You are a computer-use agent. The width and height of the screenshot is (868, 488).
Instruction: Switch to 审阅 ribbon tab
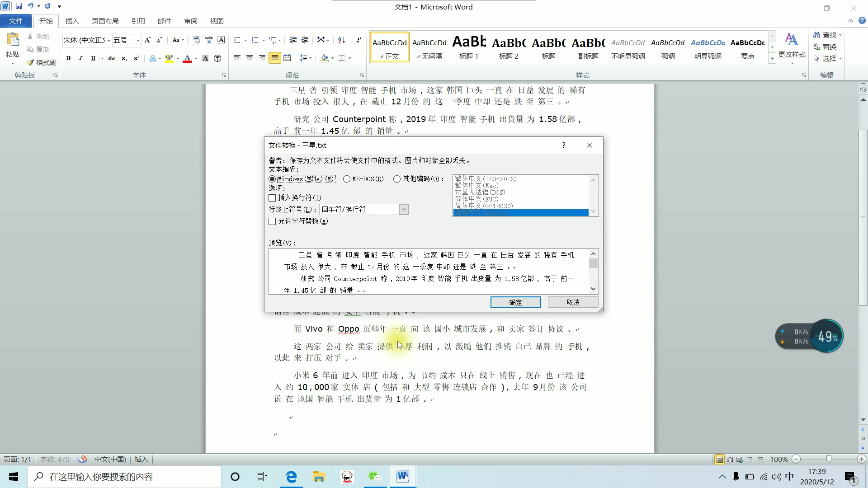(191, 21)
